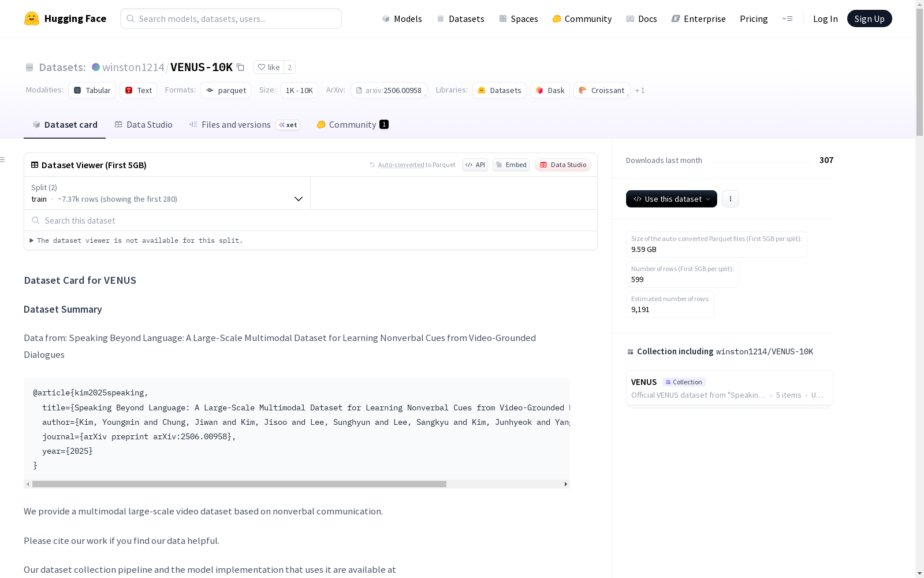Open the three-dot more options menu

tap(731, 199)
